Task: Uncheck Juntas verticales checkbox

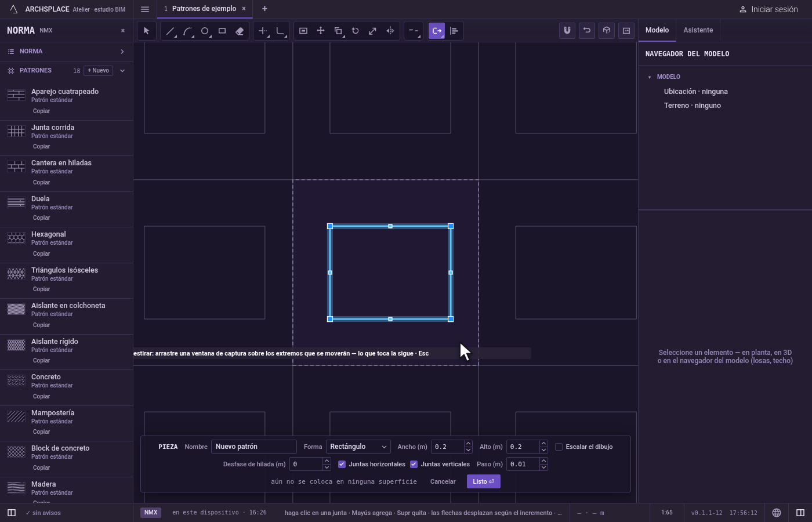Action: tap(414, 464)
